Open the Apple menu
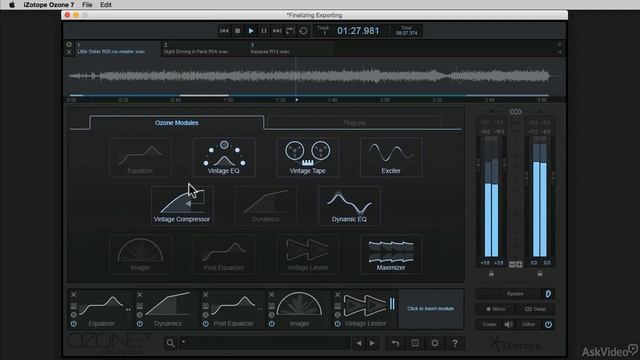This screenshot has height=360, width=640. [x=12, y=5]
